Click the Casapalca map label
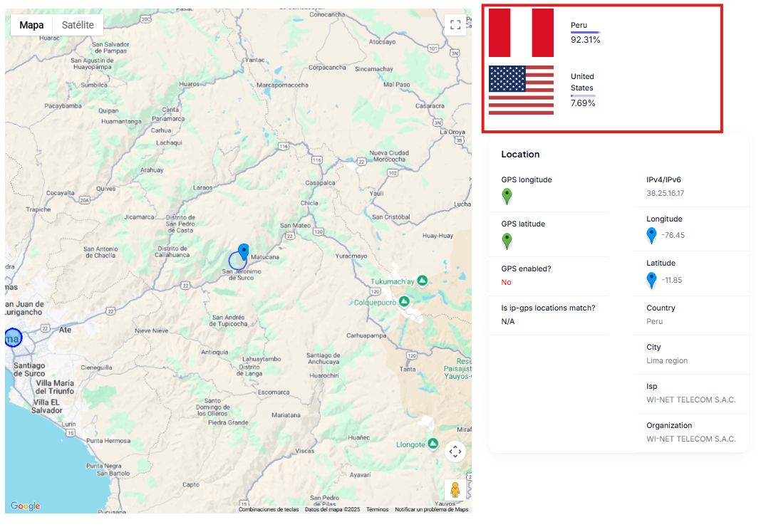 320,182
